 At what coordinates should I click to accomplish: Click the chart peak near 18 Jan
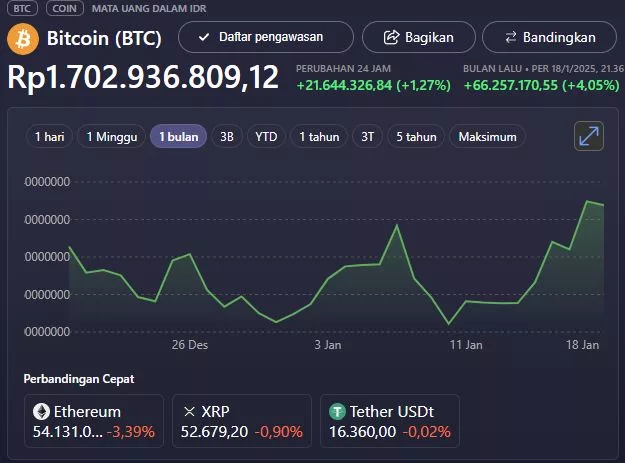pyautogui.click(x=587, y=201)
